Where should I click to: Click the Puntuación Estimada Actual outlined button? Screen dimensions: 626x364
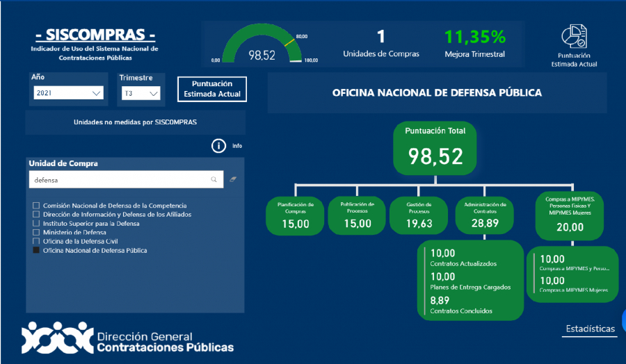(212, 89)
